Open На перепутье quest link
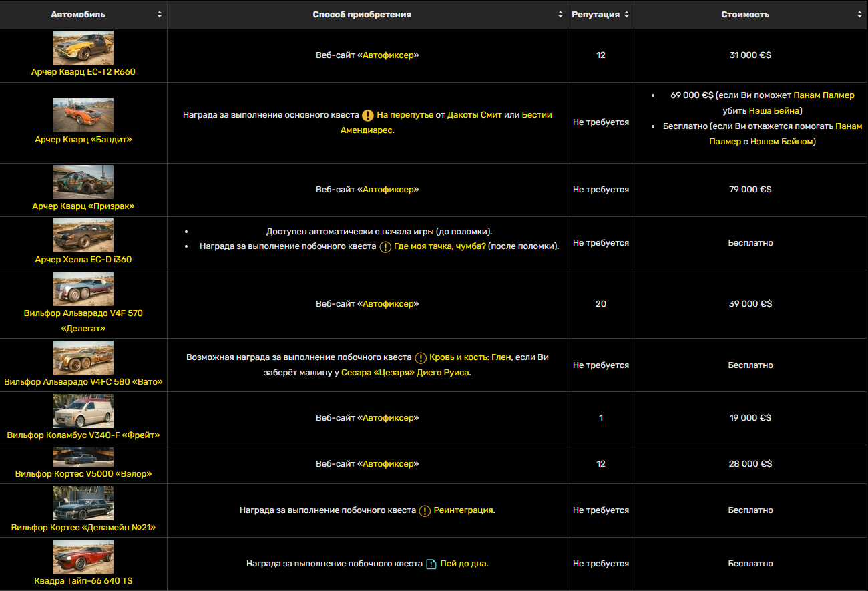This screenshot has height=591, width=868. [405, 115]
